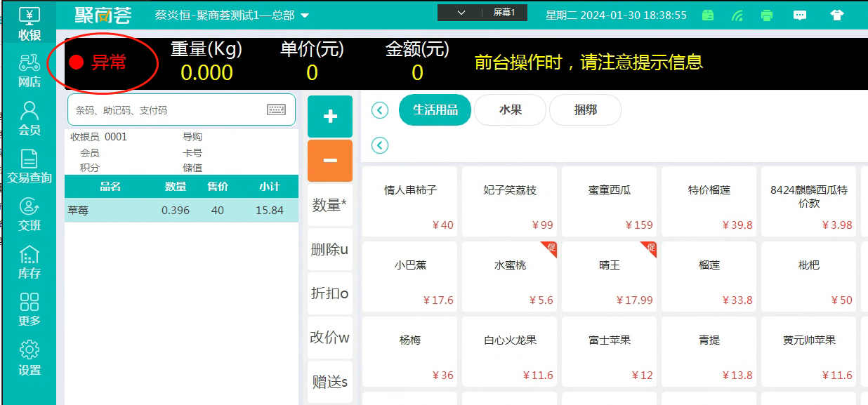Click the green cash drawer box icon

(708, 15)
